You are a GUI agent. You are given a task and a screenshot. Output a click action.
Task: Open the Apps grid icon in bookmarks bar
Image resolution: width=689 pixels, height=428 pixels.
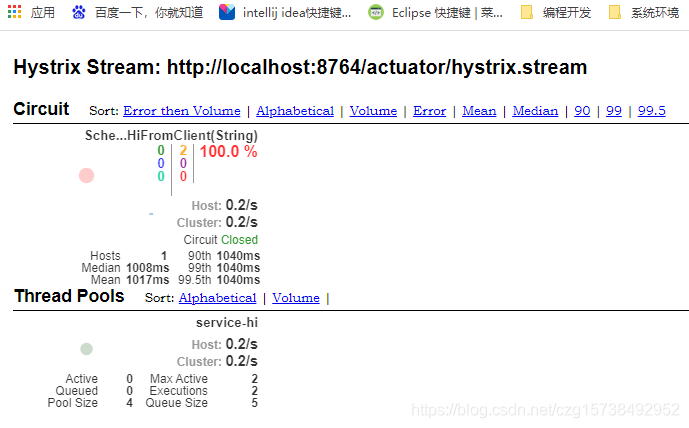(x=15, y=12)
